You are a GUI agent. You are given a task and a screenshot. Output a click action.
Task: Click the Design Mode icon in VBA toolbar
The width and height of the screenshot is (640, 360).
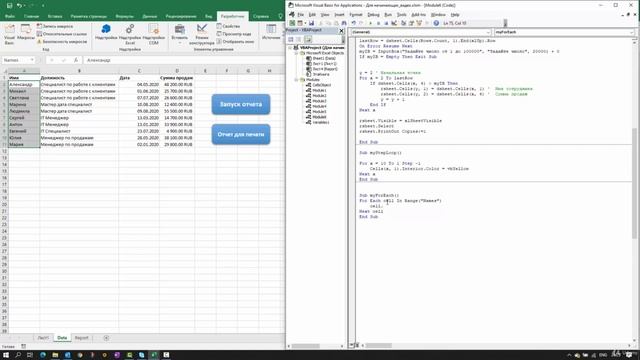click(394, 23)
